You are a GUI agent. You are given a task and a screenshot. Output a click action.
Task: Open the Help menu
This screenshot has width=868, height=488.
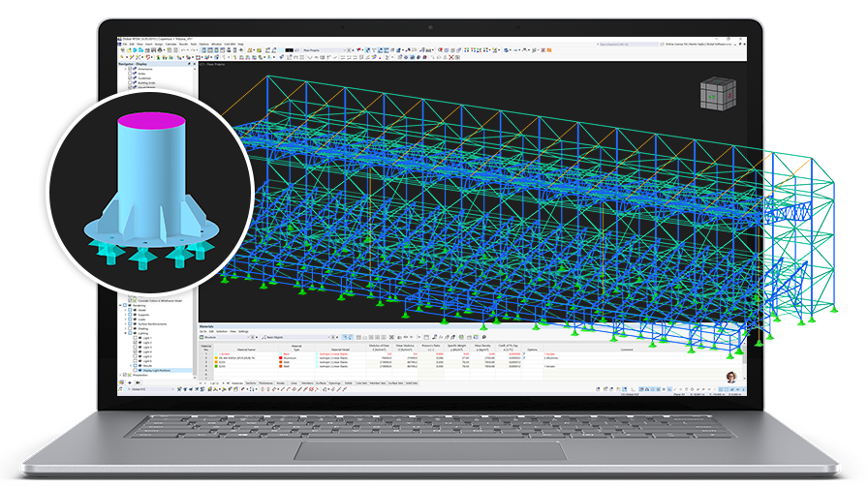point(241,45)
